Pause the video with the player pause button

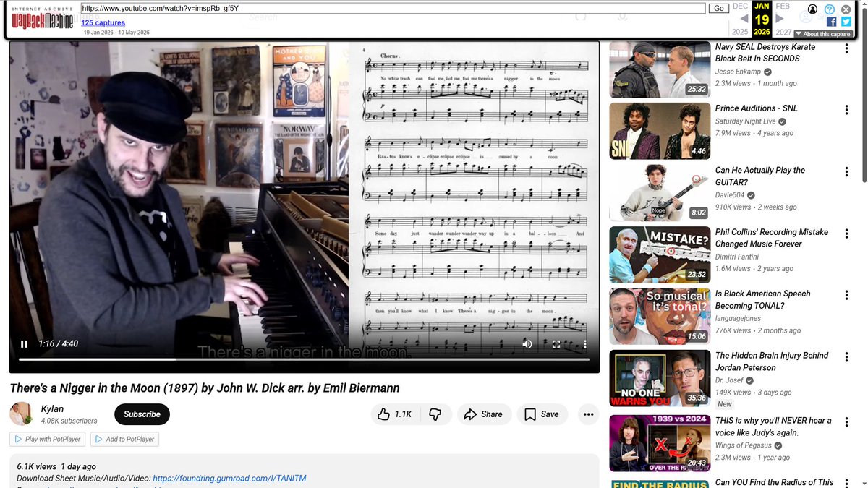pos(24,344)
